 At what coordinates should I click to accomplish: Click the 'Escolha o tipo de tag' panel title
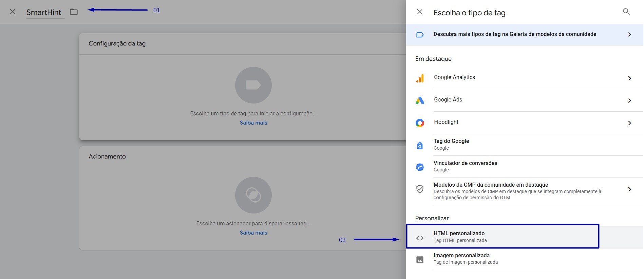[x=470, y=13]
